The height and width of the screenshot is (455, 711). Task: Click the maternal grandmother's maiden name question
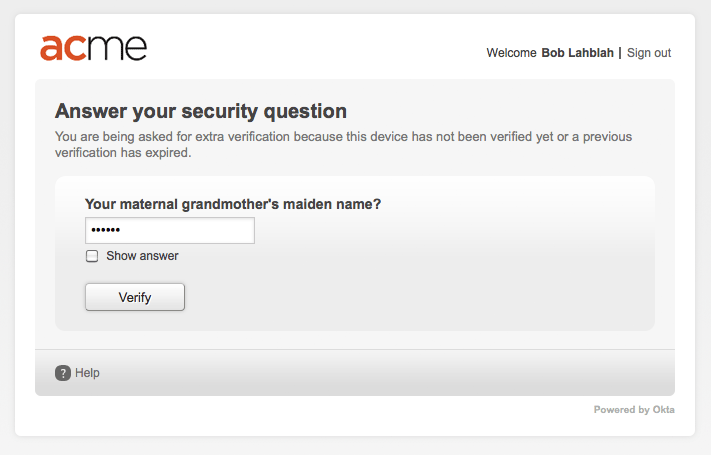(233, 204)
